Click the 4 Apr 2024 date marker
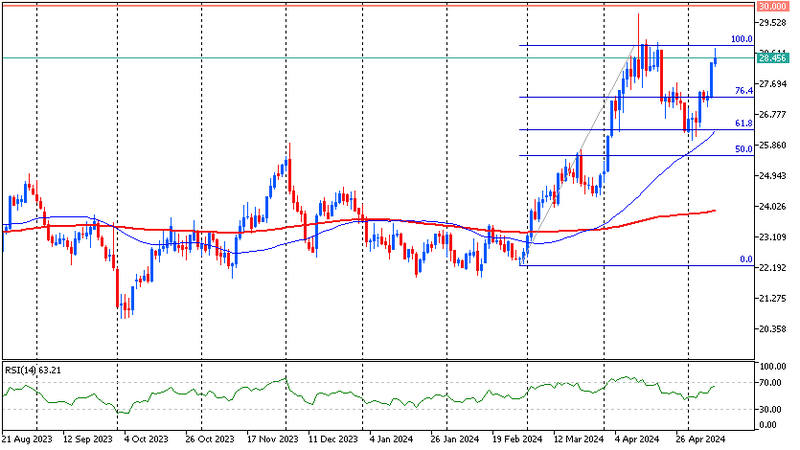800x450 pixels. [x=637, y=439]
